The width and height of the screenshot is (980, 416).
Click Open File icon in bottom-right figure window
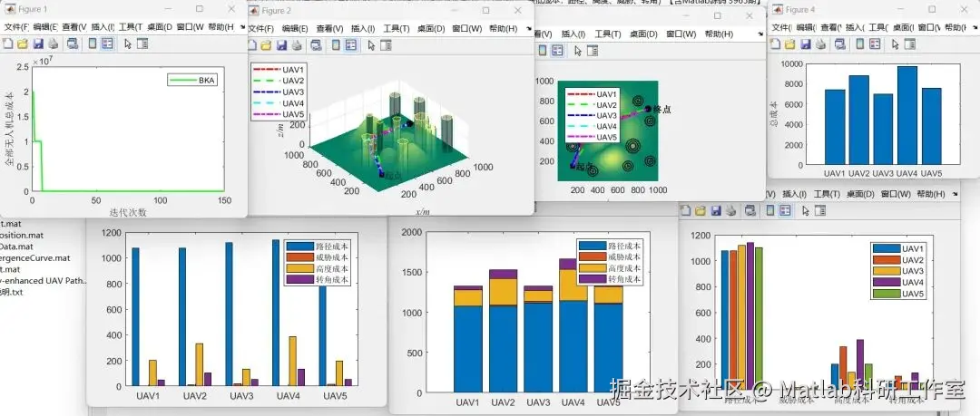(x=701, y=210)
